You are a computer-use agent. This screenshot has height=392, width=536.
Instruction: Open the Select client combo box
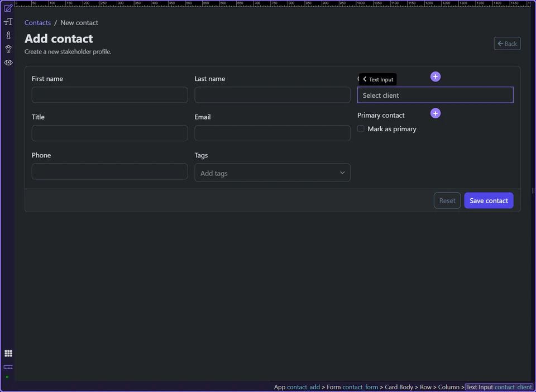[x=435, y=95]
